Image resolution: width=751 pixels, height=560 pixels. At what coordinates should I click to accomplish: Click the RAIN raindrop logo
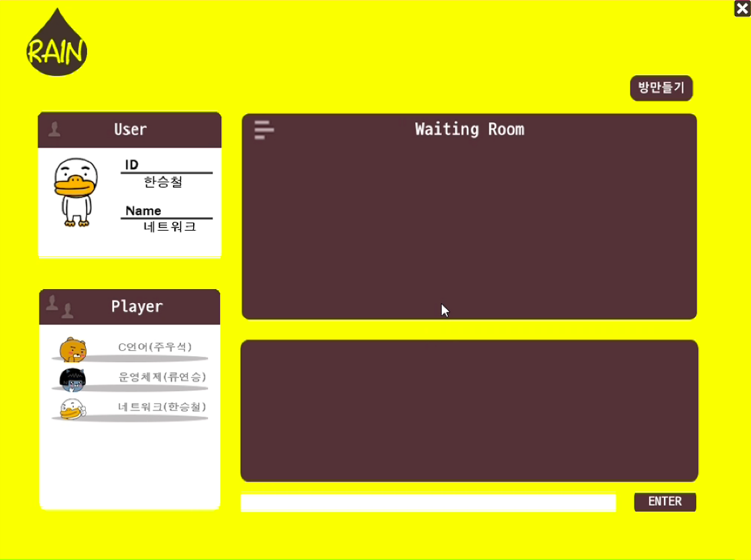click(x=57, y=45)
